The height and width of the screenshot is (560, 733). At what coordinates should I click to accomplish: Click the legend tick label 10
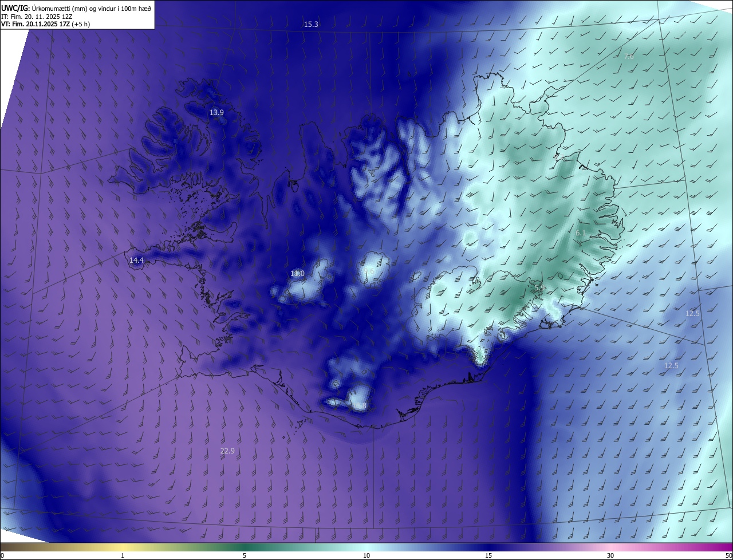366,555
